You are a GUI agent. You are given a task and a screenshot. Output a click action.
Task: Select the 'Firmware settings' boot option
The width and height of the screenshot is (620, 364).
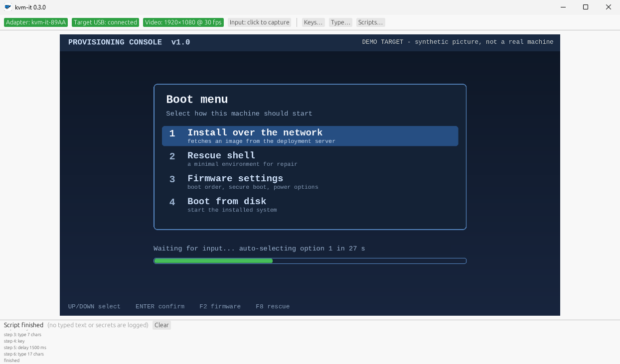tap(310, 182)
